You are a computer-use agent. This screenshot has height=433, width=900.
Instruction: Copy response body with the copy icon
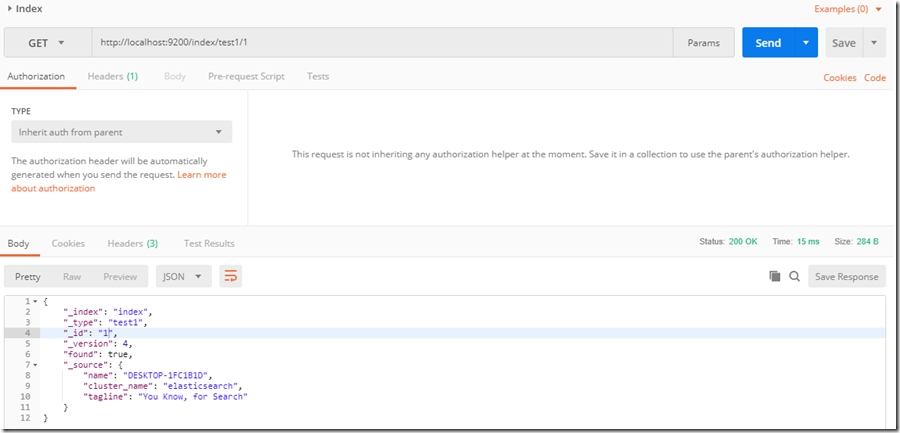pos(774,276)
